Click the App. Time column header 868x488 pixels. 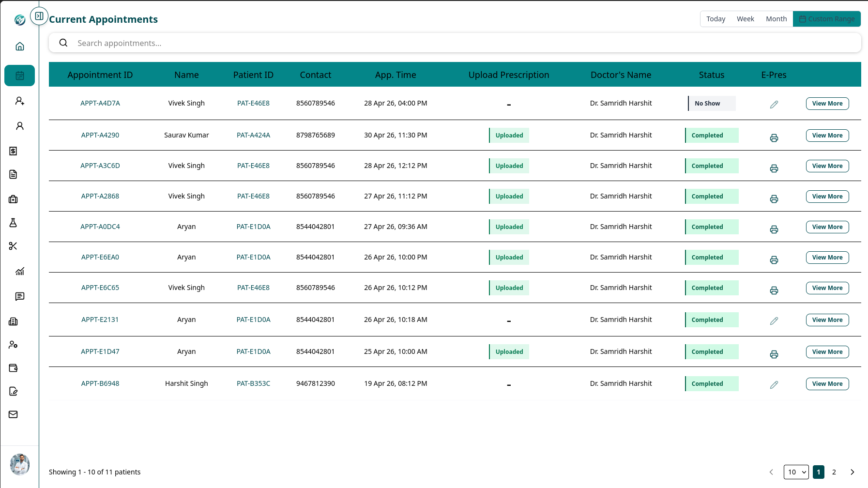[396, 75]
